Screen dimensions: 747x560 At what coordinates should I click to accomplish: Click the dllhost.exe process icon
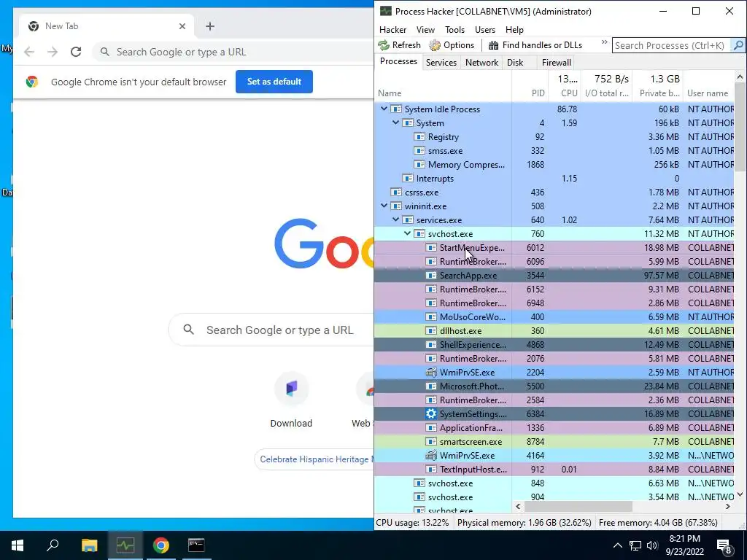(x=431, y=330)
